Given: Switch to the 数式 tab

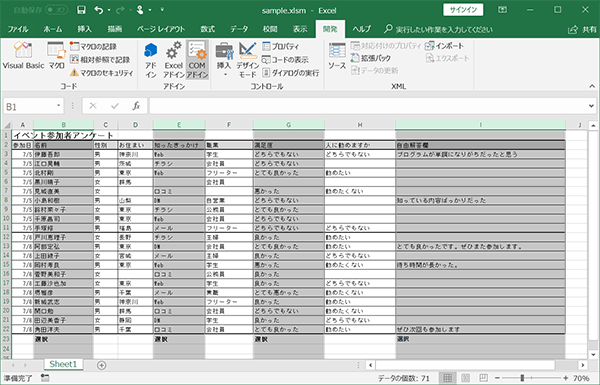Looking at the screenshot, I should [208, 29].
